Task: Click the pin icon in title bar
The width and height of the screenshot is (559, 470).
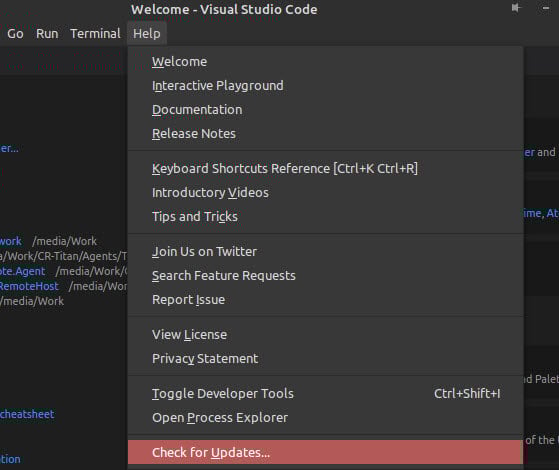Action: click(516, 8)
